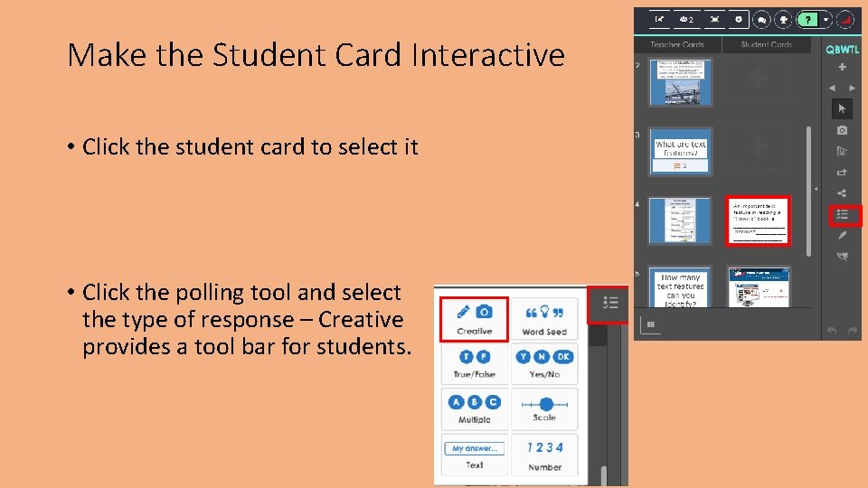Screen dimensions: 868x488
Task: Select 'How many text features' teacher card 5
Action: 680,287
